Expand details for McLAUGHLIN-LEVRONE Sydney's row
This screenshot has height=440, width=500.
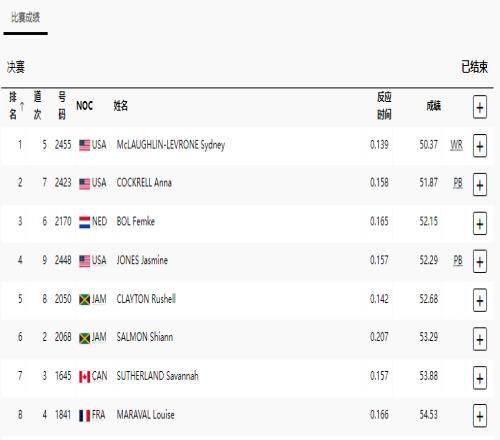coord(480,146)
